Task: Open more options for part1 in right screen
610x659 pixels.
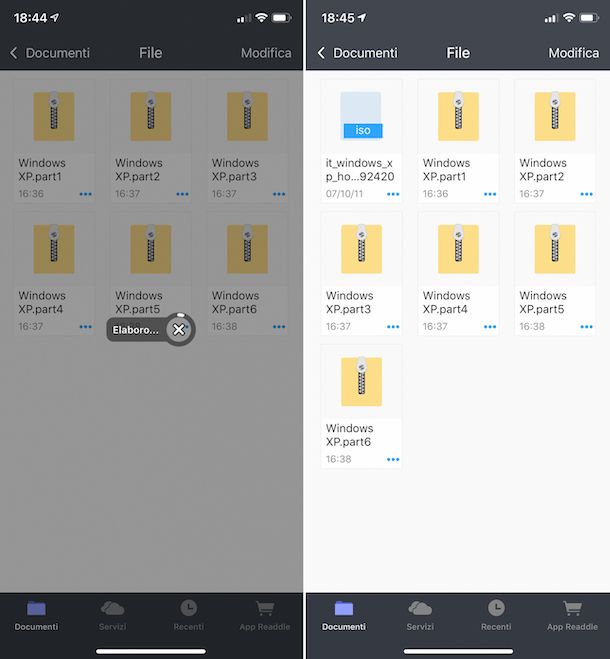Action: [x=490, y=194]
